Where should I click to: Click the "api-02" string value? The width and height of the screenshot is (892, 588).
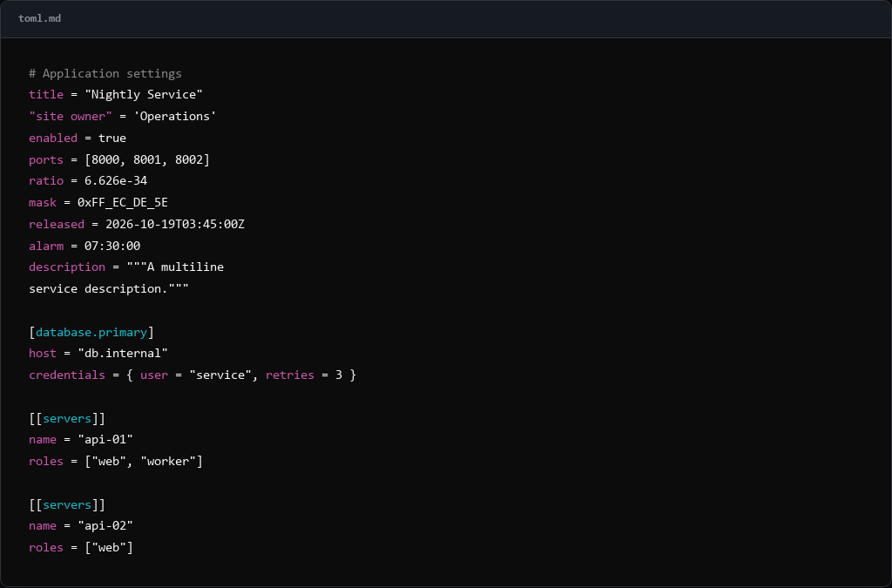click(x=105, y=526)
